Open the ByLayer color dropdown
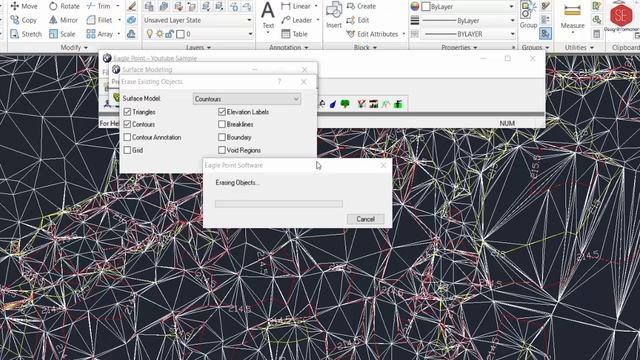This screenshot has width=640, height=360. click(468, 7)
